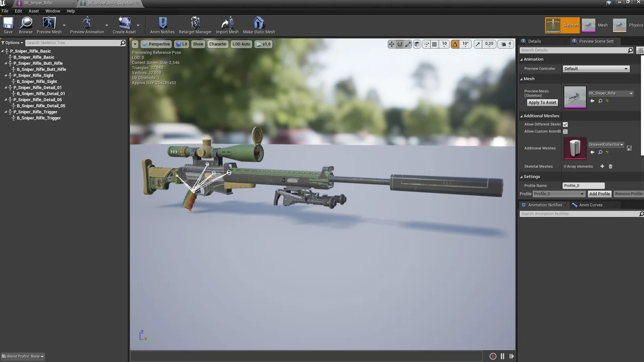
Task: Enable Allow Custom AnimBlueprint
Action: 565,131
